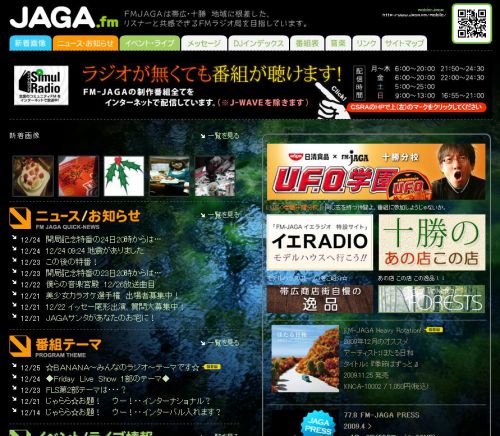Open theme ☆BANANA～みんなのラジオ
Image resolution: width=500 pixels, height=436 pixels.
click(122, 368)
